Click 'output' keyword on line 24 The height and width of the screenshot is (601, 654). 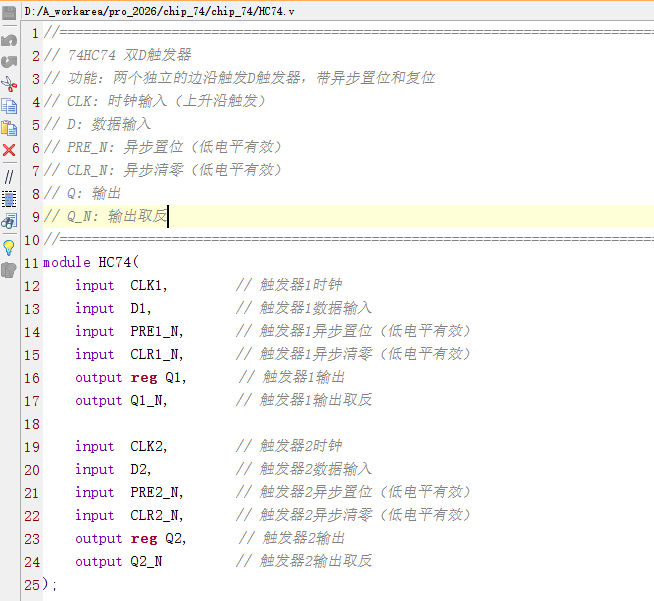99,561
